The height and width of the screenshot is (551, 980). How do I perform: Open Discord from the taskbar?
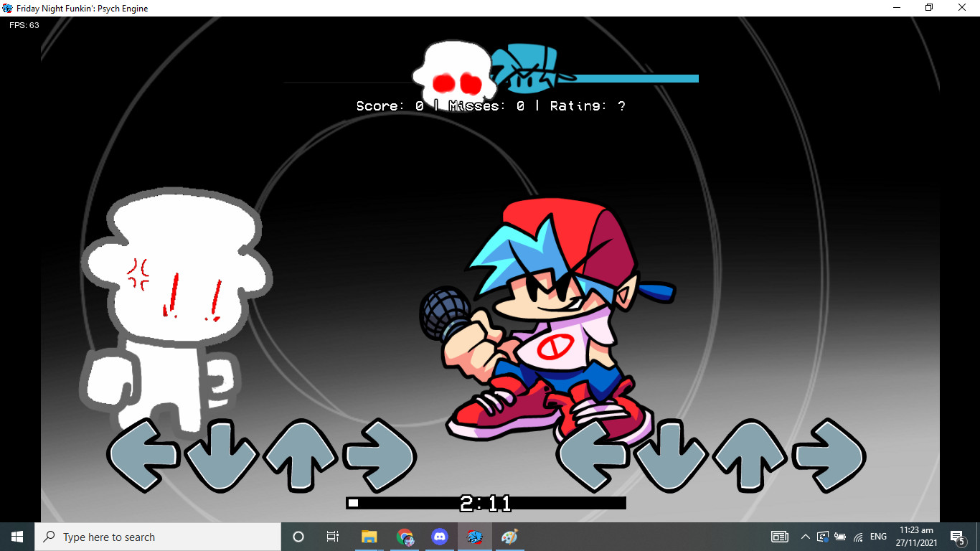(x=439, y=537)
